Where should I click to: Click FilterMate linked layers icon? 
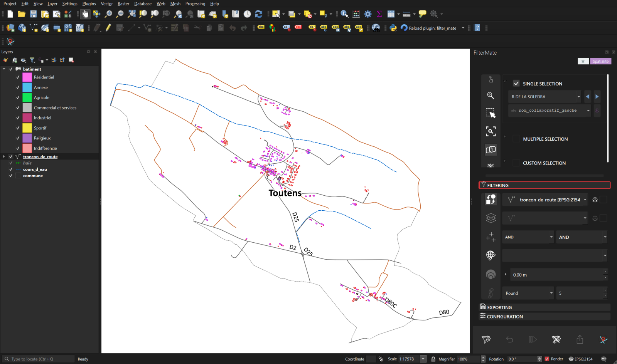[x=491, y=150]
